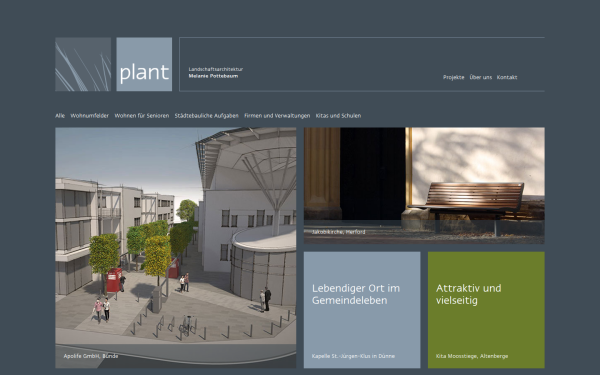Screen dimensions: 600x375
Task: Click the Kapelle St.-Jürgen-Klus in Dünne caption
Action: 353,356
